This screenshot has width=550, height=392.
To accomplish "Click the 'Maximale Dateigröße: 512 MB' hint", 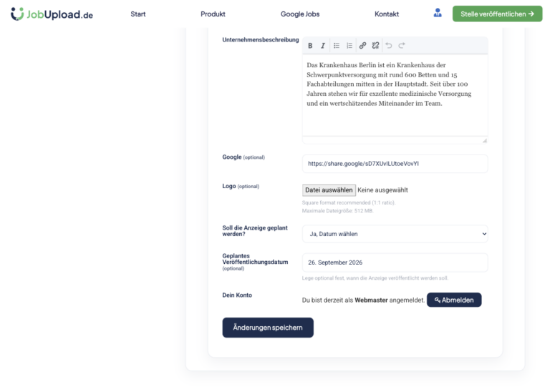I will tap(337, 211).
